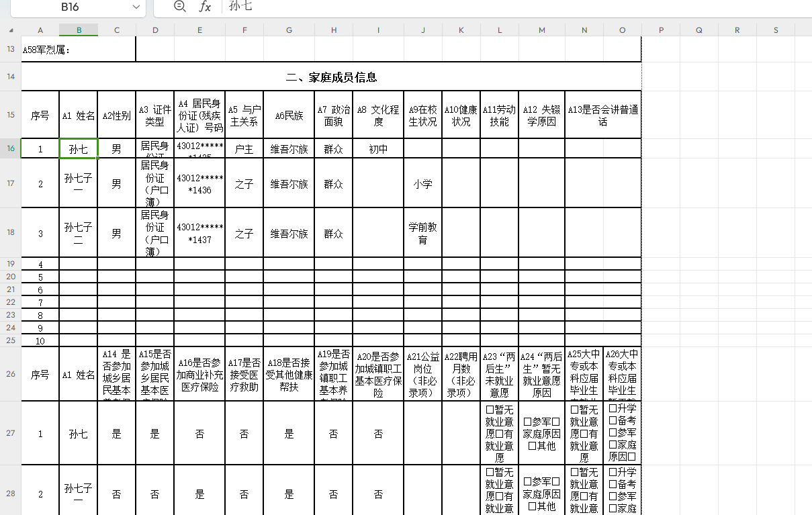Image resolution: width=812 pixels, height=515 pixels.
Task: Click the magnifier zoom icon beside fx
Action: [x=179, y=7]
